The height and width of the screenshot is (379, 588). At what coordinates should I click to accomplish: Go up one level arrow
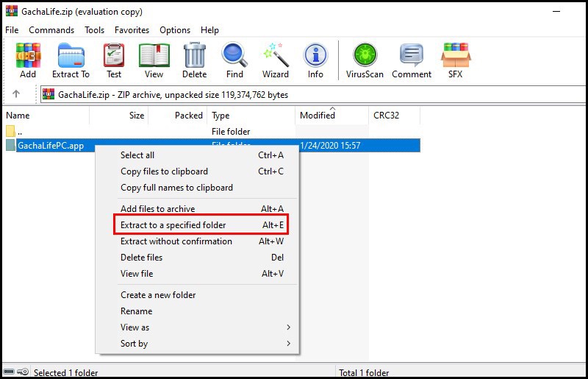(x=16, y=94)
